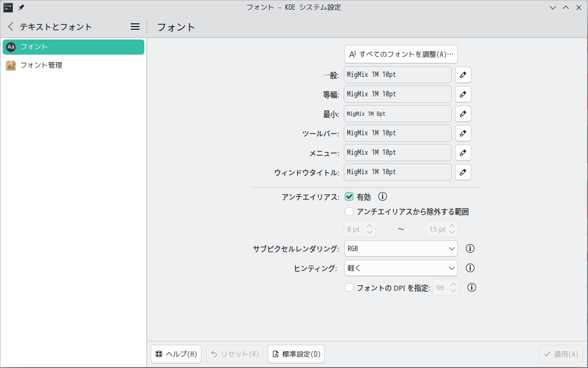Screen dimensions: 588x368
Task: Show info for アンチエイリアス setting
Action: coord(383,197)
